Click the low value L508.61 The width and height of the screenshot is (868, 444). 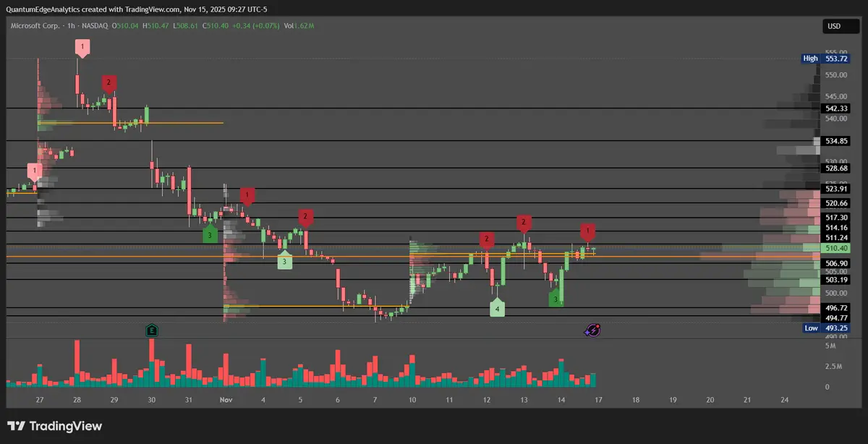187,26
